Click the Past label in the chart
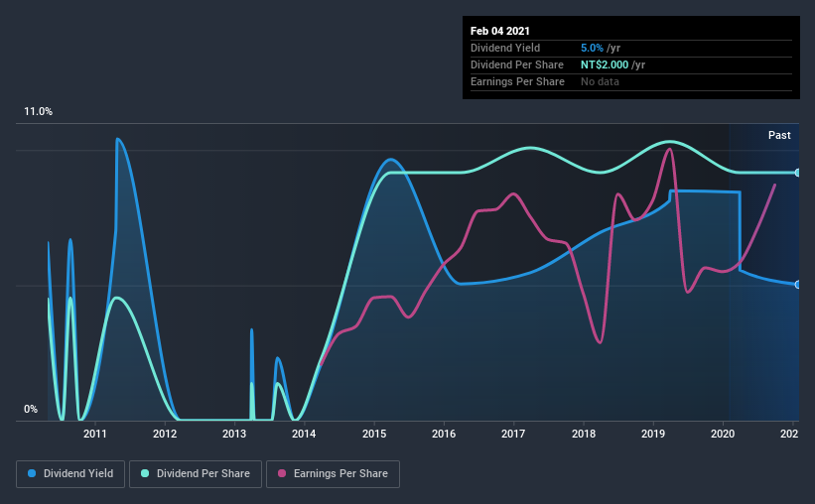 (x=779, y=135)
